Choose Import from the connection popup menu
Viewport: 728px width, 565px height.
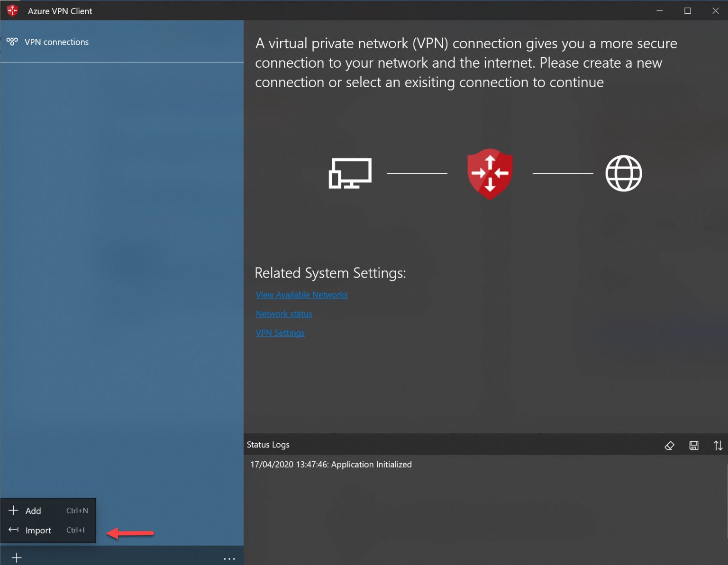tap(38, 530)
